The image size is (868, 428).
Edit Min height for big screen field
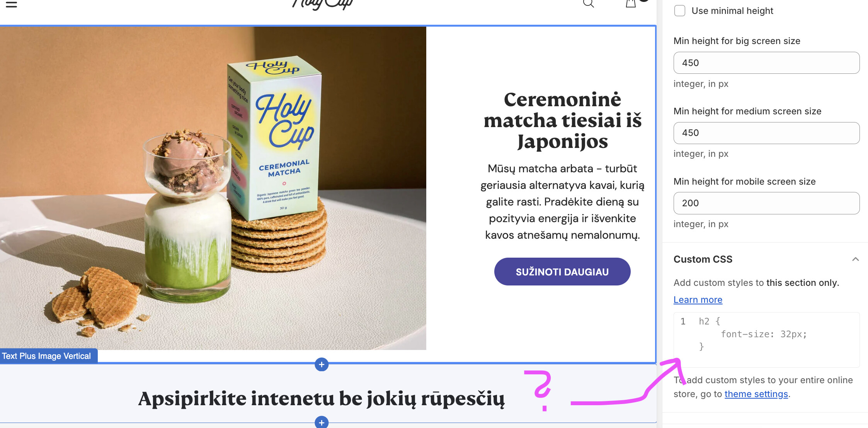coord(766,63)
